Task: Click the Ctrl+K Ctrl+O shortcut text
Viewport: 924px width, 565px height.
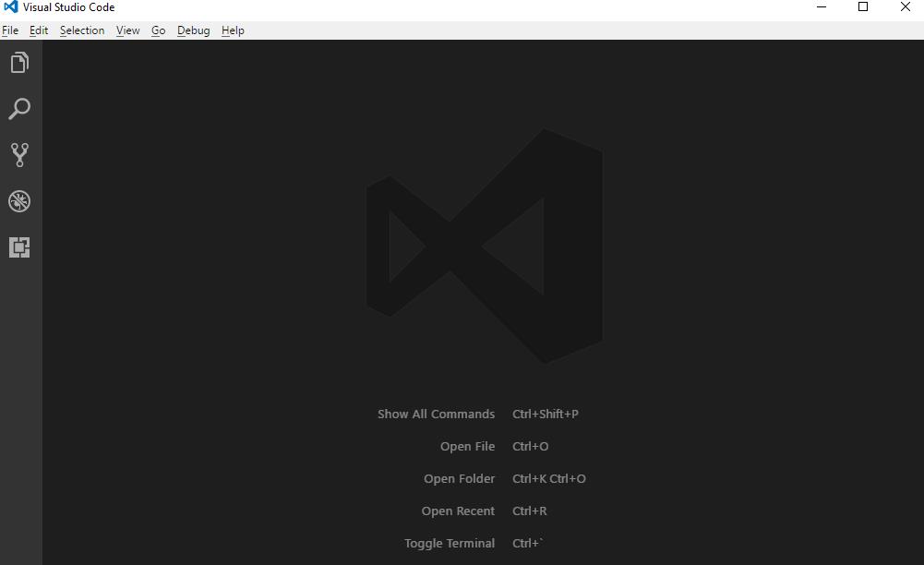Action: (549, 479)
